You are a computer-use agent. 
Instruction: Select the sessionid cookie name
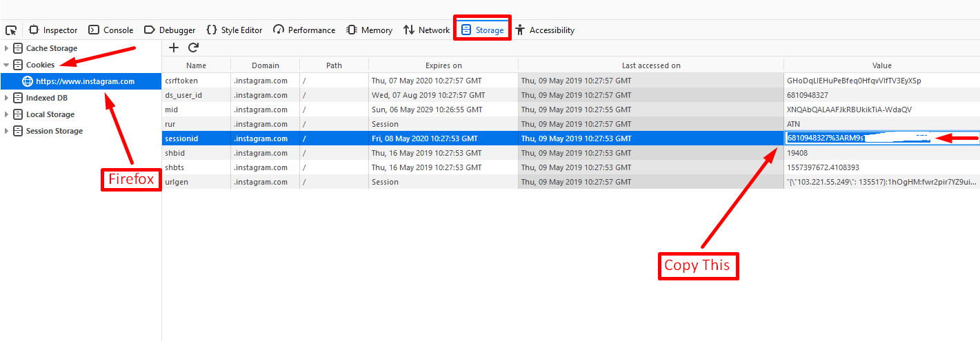181,138
